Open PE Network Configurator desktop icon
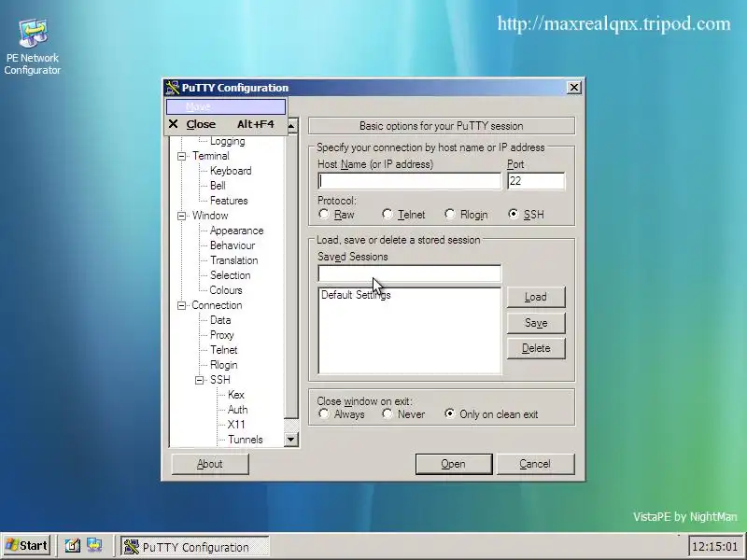The width and height of the screenshot is (747, 560). click(33, 47)
